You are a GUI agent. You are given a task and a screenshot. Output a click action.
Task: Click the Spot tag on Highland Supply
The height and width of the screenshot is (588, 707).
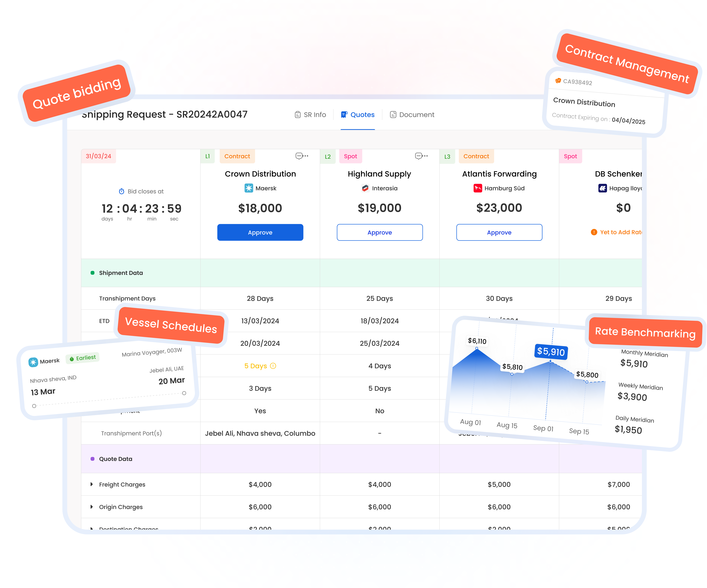350,156
